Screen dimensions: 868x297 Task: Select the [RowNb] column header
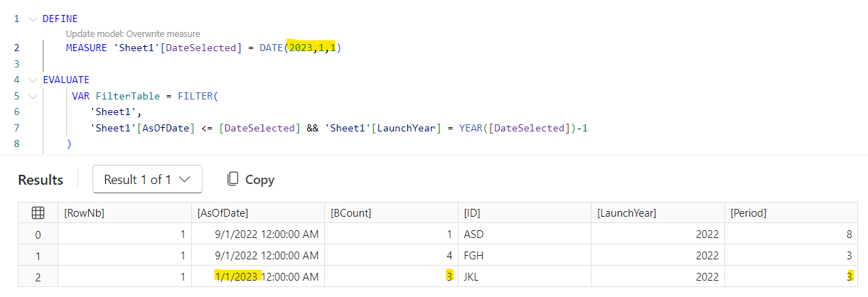point(124,212)
